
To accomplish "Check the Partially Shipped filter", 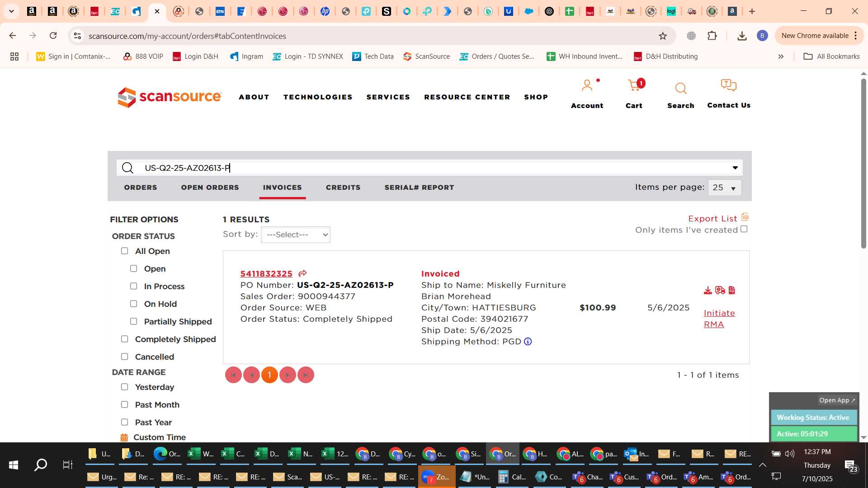I will (x=133, y=321).
